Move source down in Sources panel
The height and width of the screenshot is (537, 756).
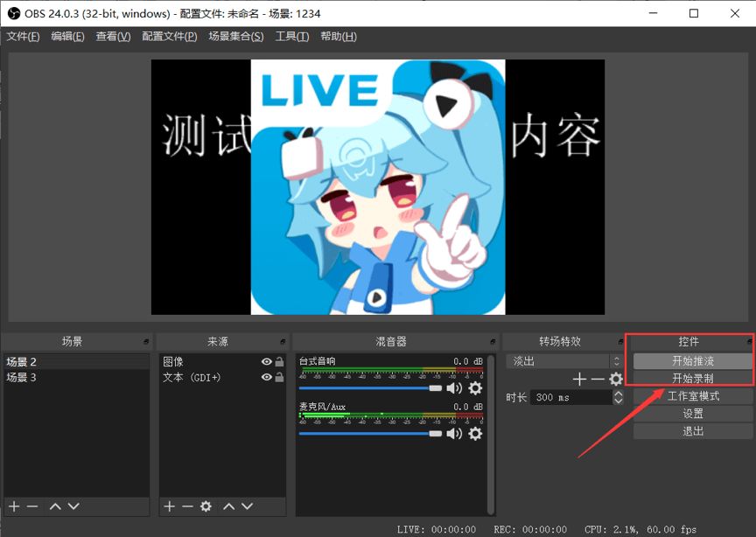(247, 506)
